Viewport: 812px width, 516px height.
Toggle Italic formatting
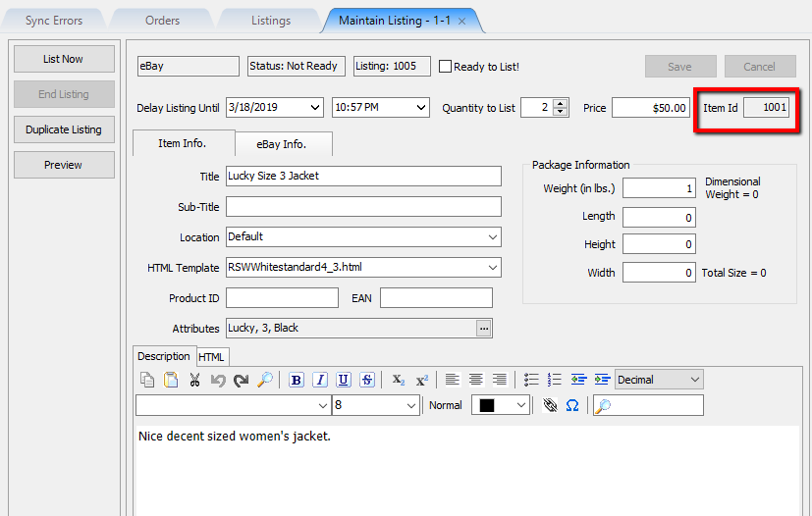click(320, 380)
